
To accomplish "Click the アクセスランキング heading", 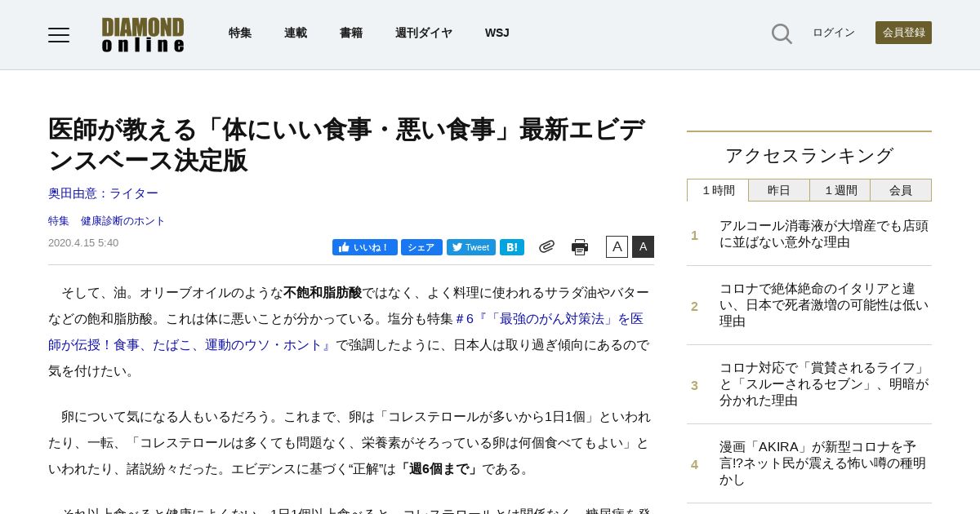I will 809,156.
